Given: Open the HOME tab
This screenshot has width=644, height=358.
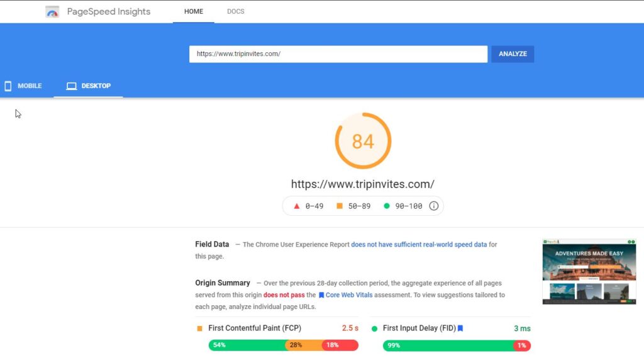Looking at the screenshot, I should 194,11.
